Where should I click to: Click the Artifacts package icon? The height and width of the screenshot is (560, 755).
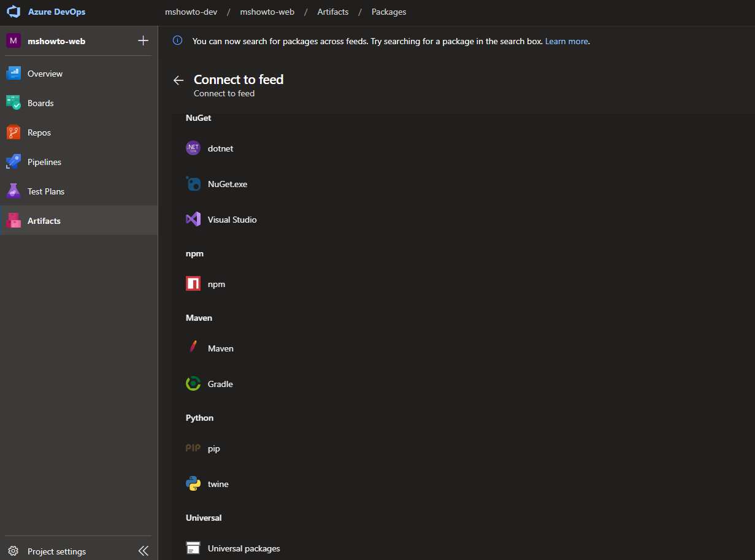(x=13, y=221)
